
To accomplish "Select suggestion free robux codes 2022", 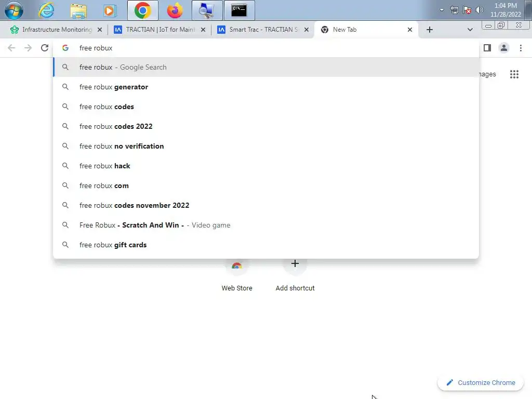I will point(265,126).
